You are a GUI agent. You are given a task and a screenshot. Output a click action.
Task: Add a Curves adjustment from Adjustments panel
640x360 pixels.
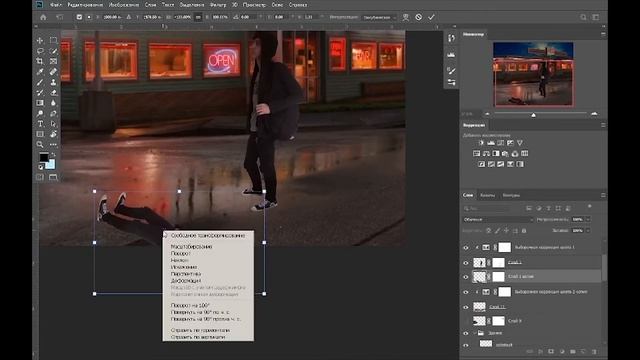pos(501,143)
